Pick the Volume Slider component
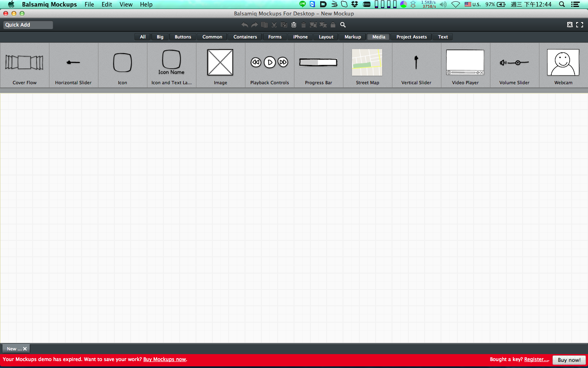The width and height of the screenshot is (588, 368). (x=514, y=65)
